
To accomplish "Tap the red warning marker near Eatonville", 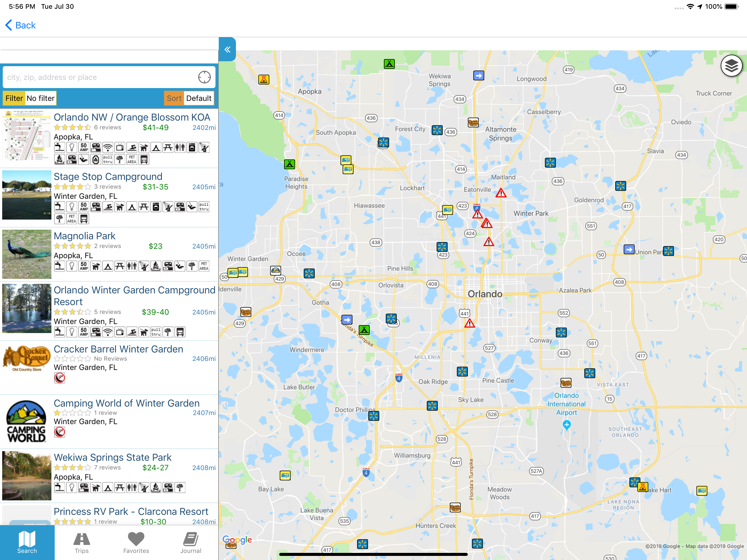I will click(501, 193).
